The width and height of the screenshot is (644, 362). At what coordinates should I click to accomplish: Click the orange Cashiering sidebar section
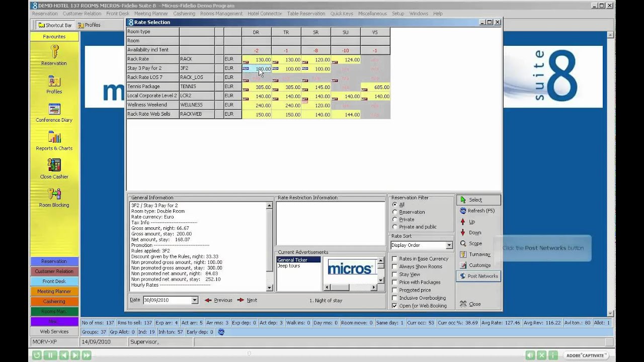[54, 302]
